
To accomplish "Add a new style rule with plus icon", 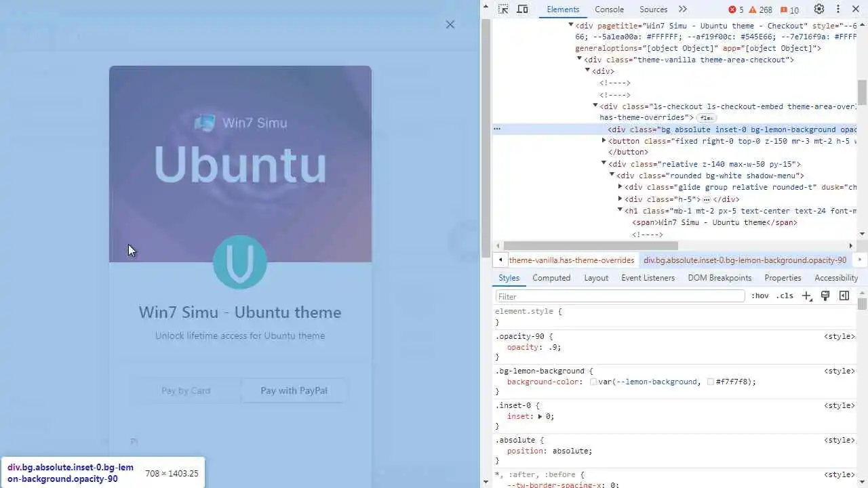I will click(806, 296).
